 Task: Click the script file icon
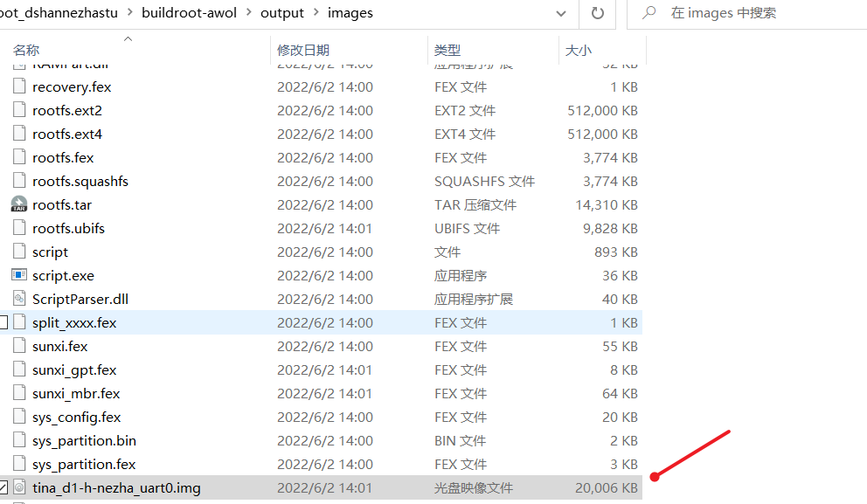tap(19, 252)
